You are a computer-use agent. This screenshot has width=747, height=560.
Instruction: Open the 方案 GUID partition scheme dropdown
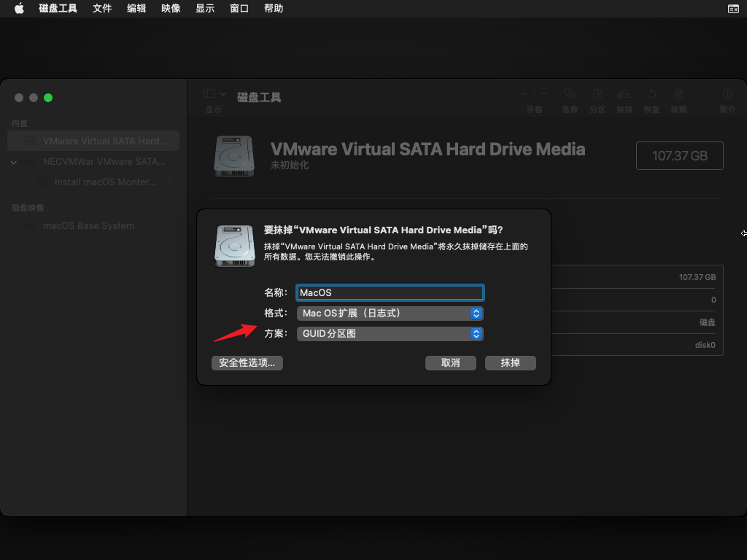click(390, 334)
